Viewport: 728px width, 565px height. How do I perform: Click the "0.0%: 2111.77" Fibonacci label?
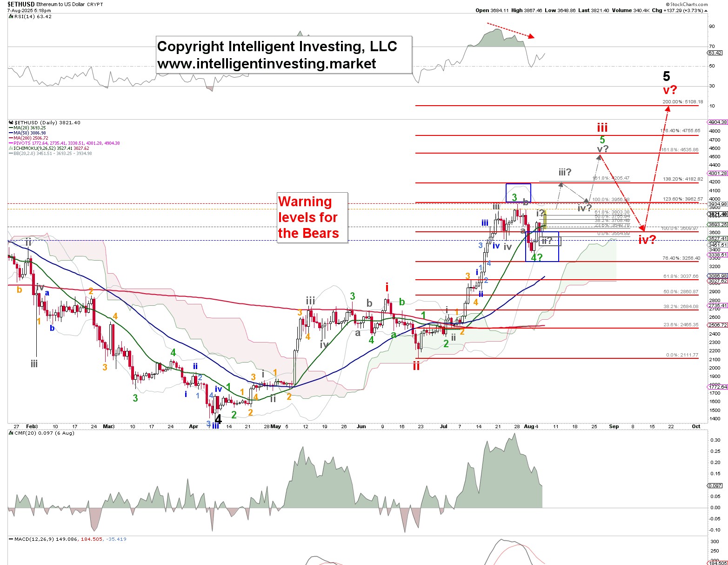[x=682, y=355]
